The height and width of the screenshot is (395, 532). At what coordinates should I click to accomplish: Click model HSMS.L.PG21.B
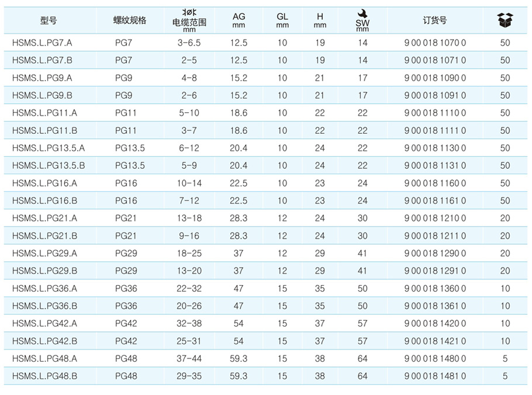(44, 235)
